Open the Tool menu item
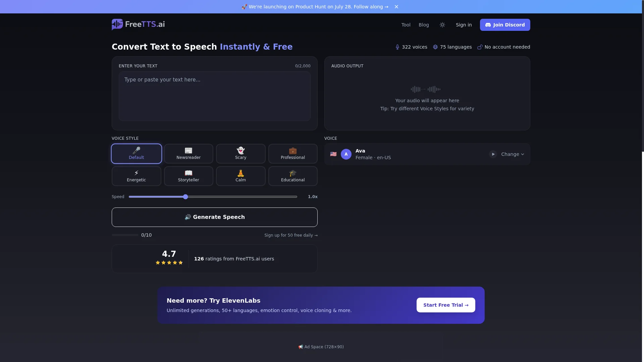 tap(406, 25)
